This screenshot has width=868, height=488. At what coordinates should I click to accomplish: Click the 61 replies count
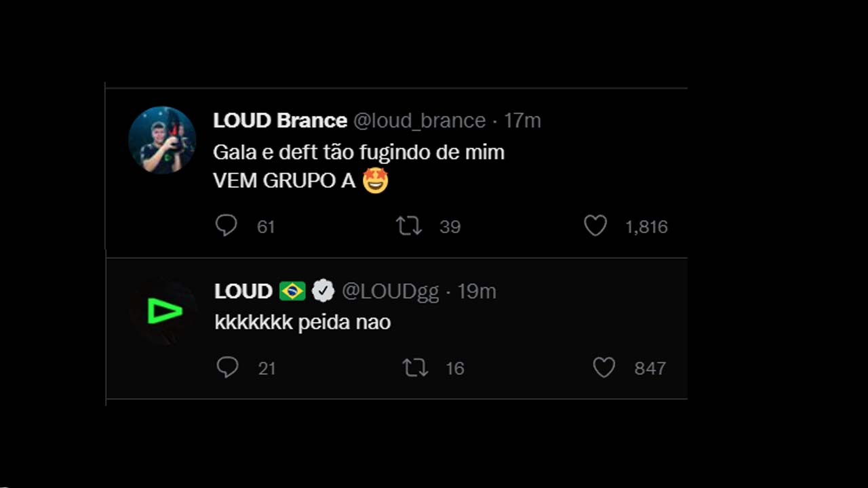tap(266, 226)
